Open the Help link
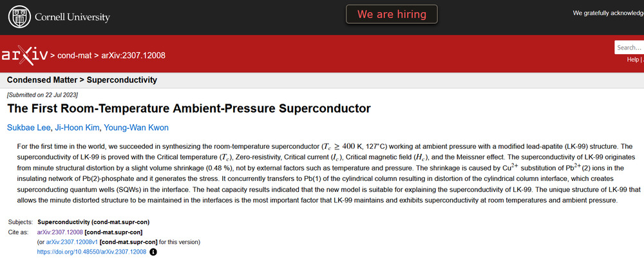This screenshot has height=262, width=644. (x=632, y=59)
